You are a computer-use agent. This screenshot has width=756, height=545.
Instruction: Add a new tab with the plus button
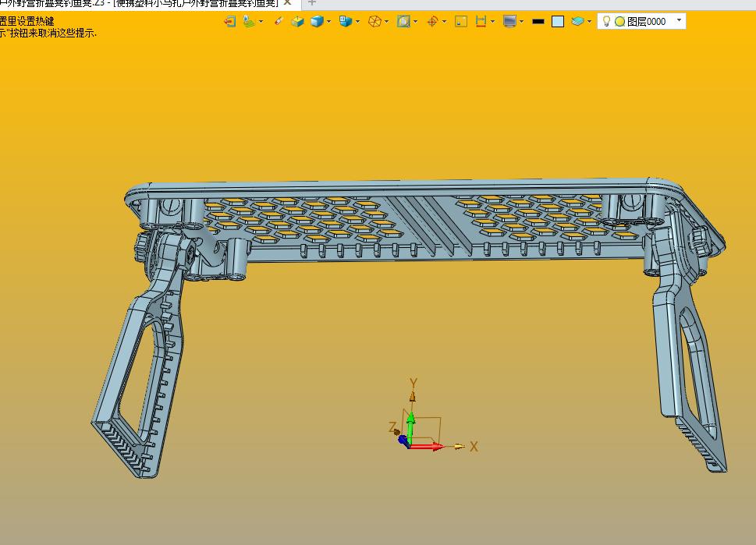click(311, 3)
